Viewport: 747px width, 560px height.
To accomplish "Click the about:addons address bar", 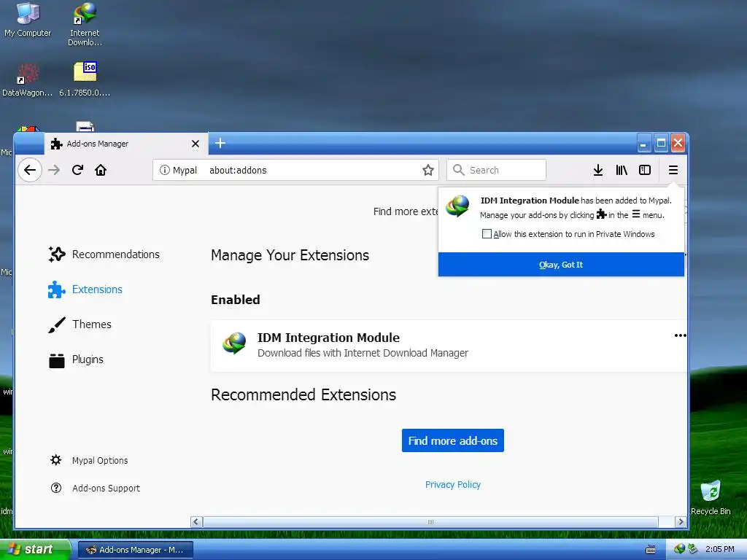I will (x=295, y=170).
